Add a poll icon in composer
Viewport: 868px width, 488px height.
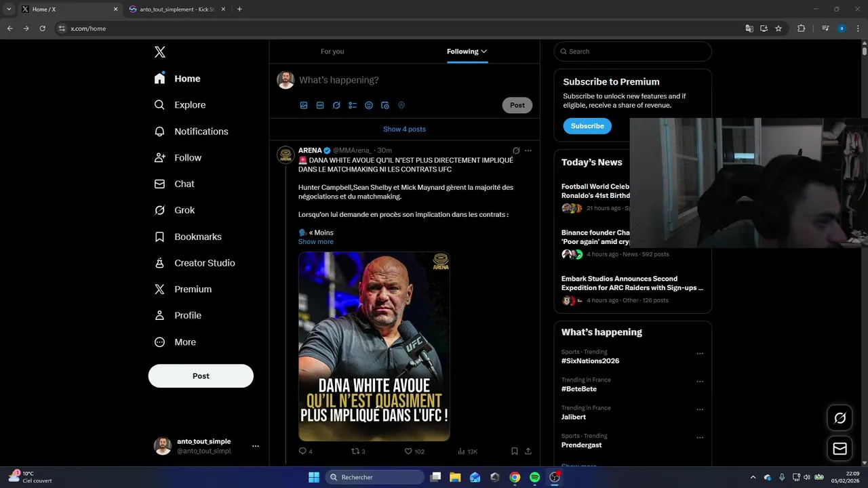(x=353, y=105)
